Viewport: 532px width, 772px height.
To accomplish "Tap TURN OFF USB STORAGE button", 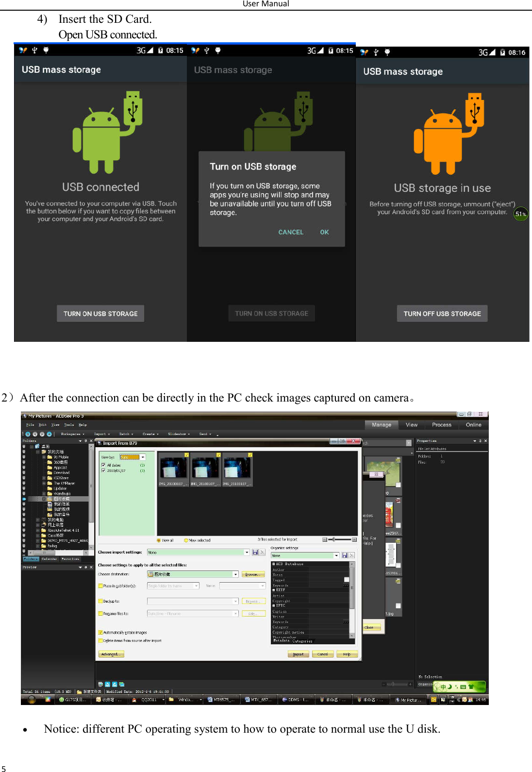I will [x=442, y=314].
